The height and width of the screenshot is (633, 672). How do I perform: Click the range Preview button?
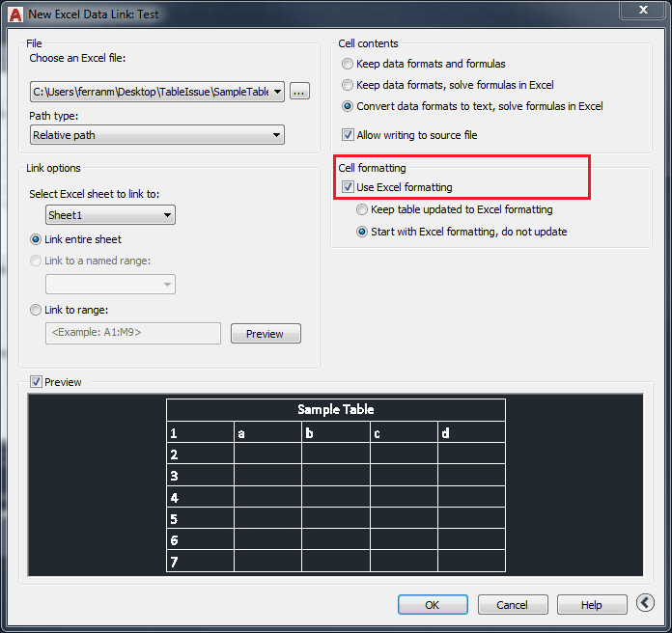pos(266,333)
